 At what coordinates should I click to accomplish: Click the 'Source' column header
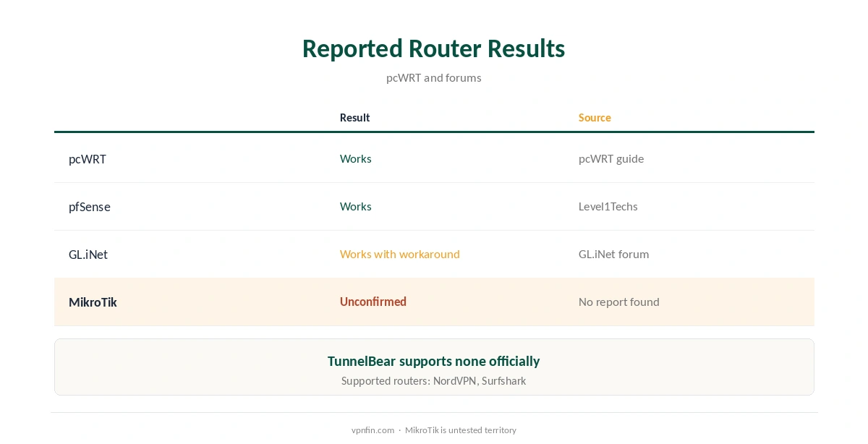tap(595, 117)
